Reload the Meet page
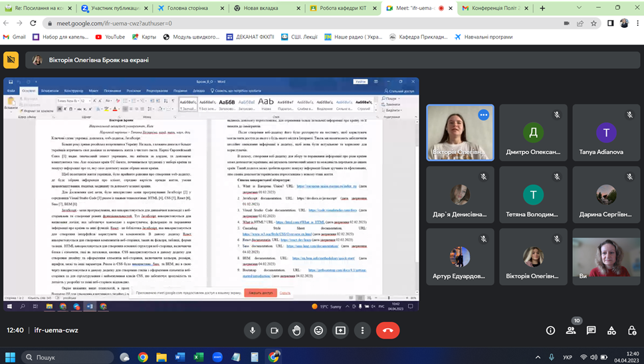 coord(33,23)
